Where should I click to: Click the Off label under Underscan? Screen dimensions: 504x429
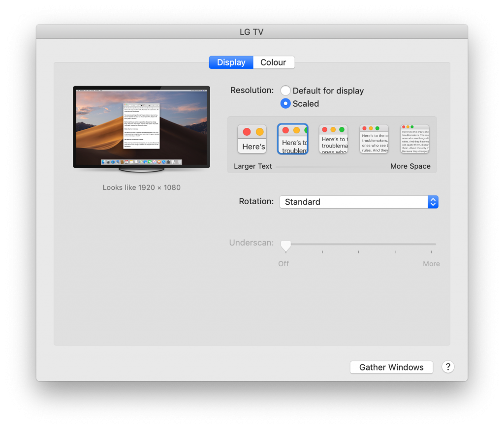[283, 264]
